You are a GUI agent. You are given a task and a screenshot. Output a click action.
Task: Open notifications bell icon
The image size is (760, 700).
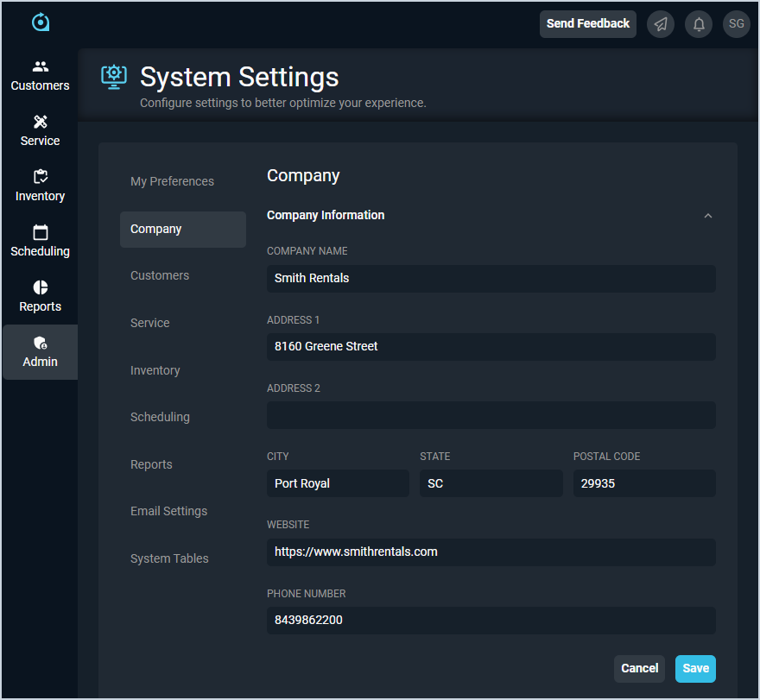(699, 24)
